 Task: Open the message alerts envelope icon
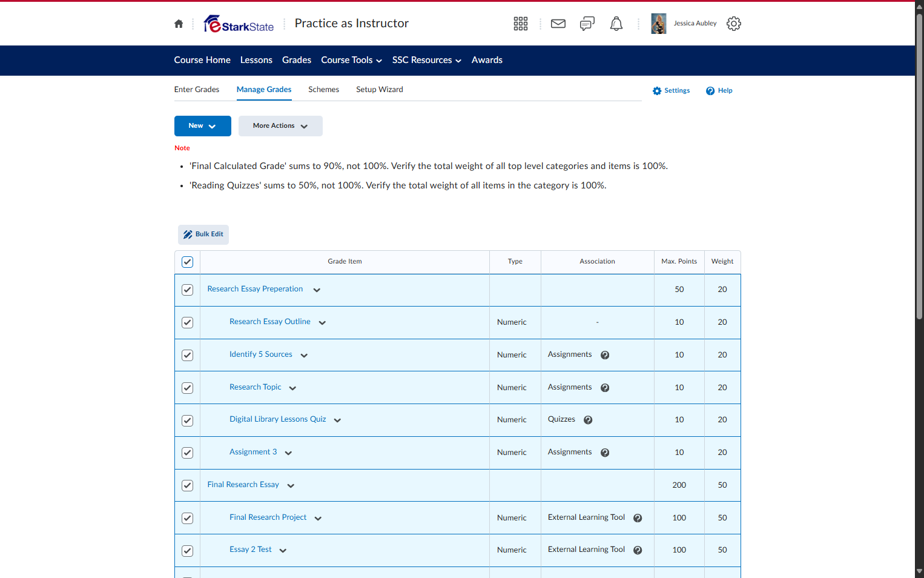click(558, 24)
